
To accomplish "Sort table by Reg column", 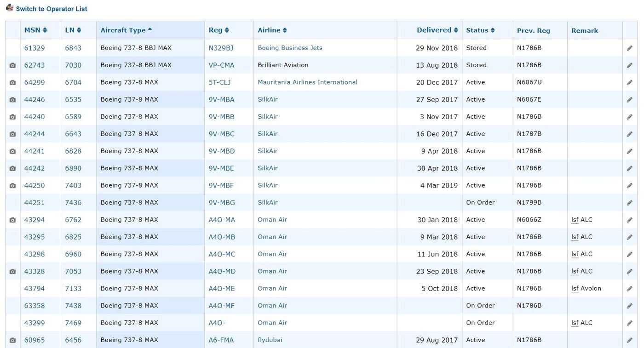I will [219, 30].
